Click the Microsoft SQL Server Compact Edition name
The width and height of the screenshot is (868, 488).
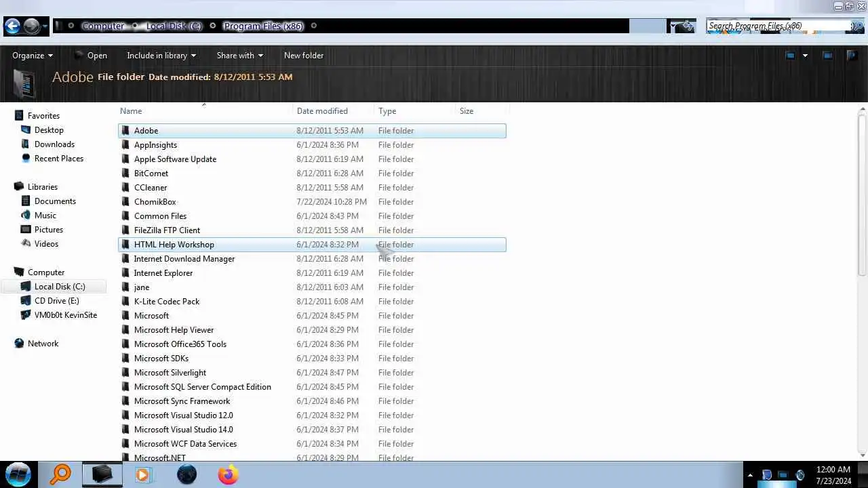(203, 387)
